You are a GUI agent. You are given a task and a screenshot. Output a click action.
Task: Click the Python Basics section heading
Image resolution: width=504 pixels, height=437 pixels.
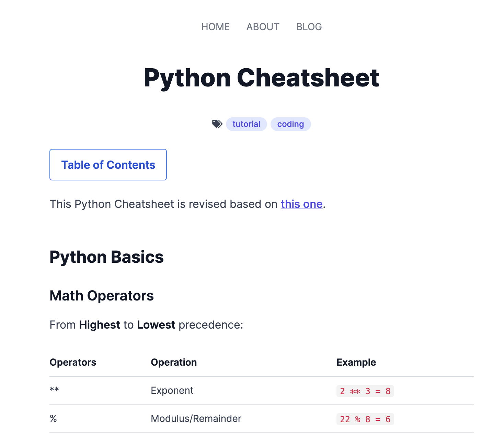point(106,257)
